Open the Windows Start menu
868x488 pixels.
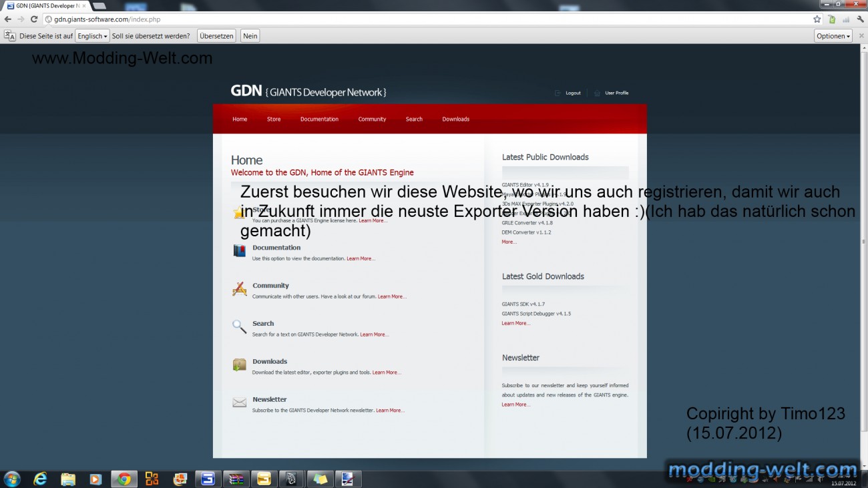click(12, 479)
